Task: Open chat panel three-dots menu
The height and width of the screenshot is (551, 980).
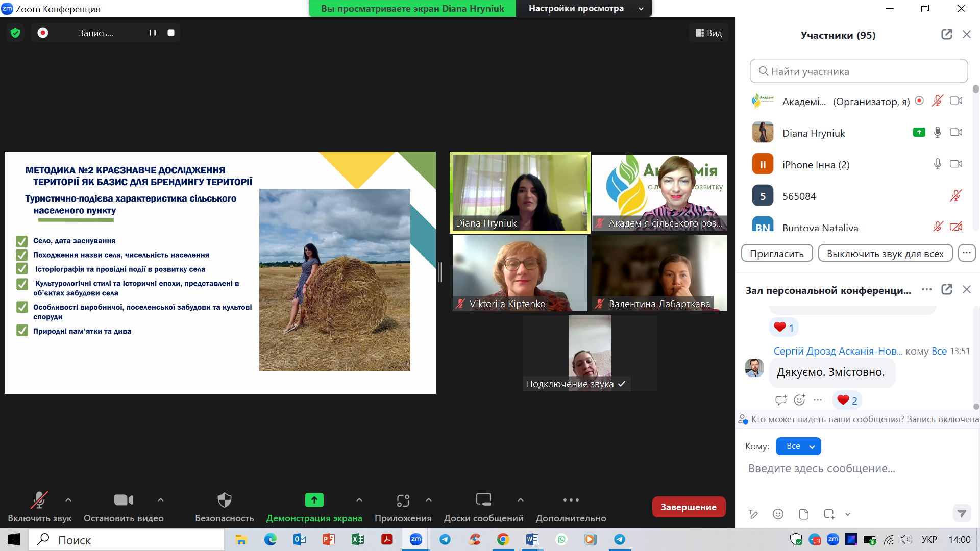Action: point(926,289)
